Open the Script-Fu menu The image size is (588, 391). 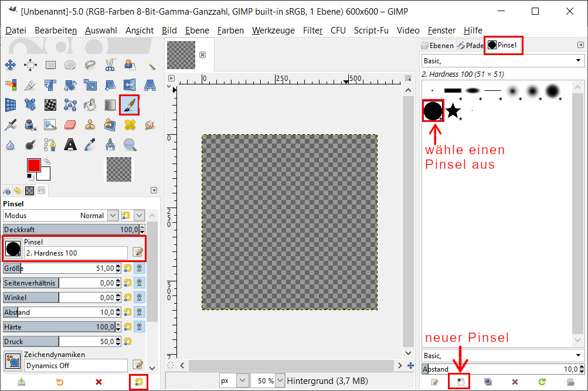pos(371,30)
